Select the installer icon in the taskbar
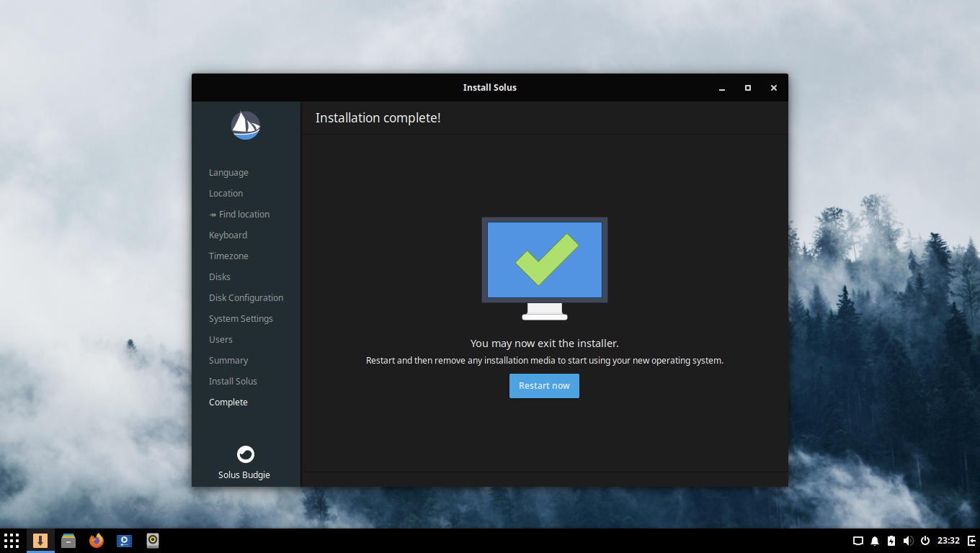Viewport: 980px width, 553px height. (x=40, y=541)
